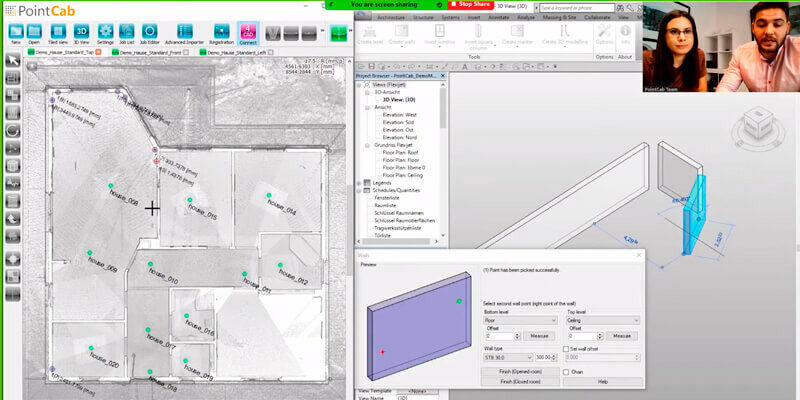Click the Create walls tool in Revit ribbon
Viewport: 800px width, 400px height.
pyautogui.click(x=402, y=35)
